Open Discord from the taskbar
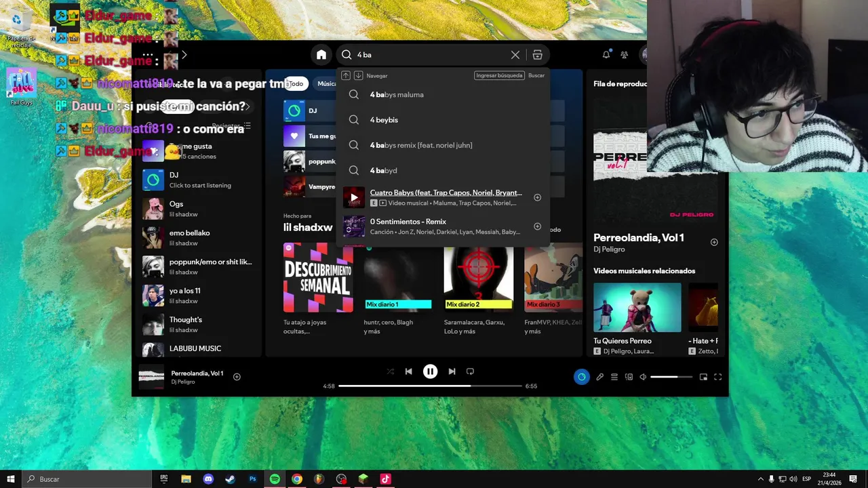 (x=208, y=479)
